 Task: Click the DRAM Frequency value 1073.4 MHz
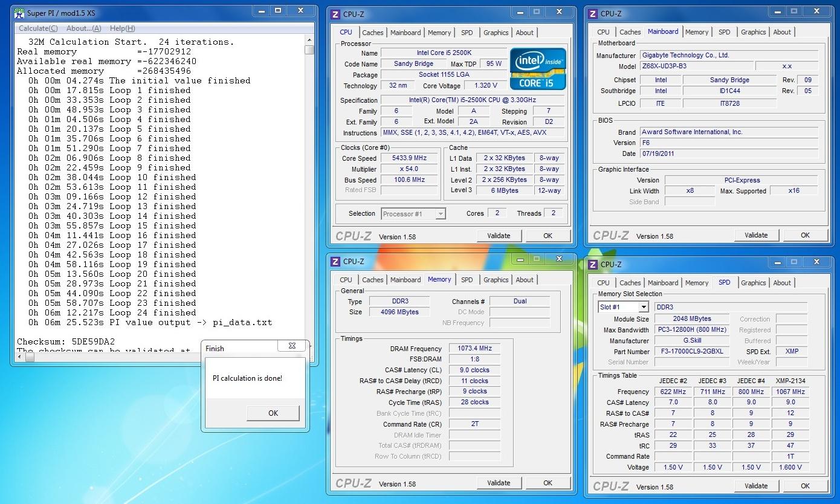[x=474, y=349]
